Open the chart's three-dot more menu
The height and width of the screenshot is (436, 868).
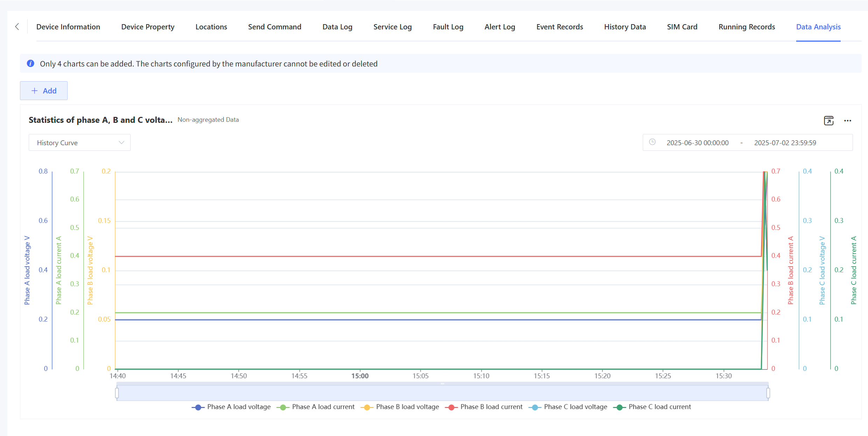(x=847, y=121)
